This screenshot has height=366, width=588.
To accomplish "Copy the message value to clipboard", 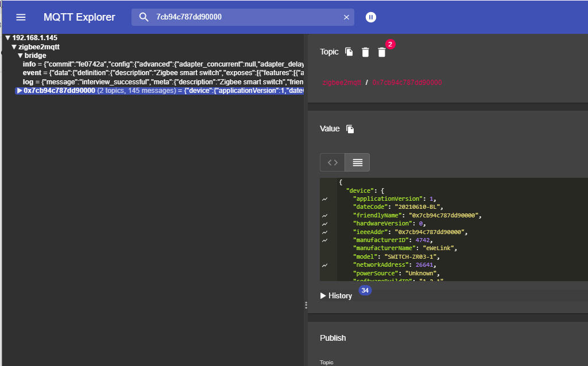I will (350, 129).
